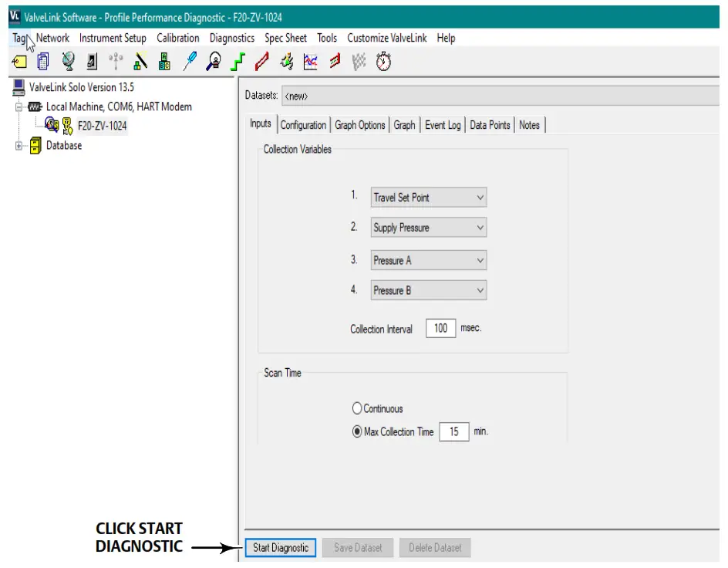Image resolution: width=728 pixels, height=568 pixels.
Task: Click the instrument icon beside F20-ZV-1024
Action: pos(52,124)
